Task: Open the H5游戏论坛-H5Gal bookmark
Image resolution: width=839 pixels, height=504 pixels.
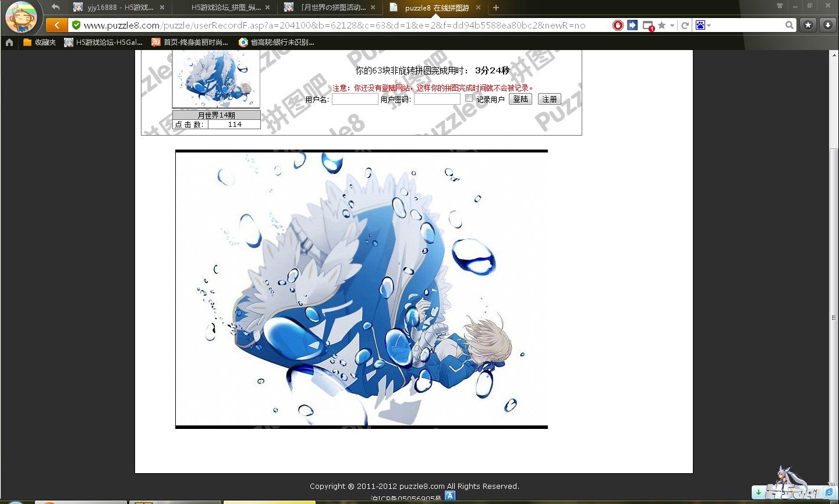Action: (x=104, y=42)
